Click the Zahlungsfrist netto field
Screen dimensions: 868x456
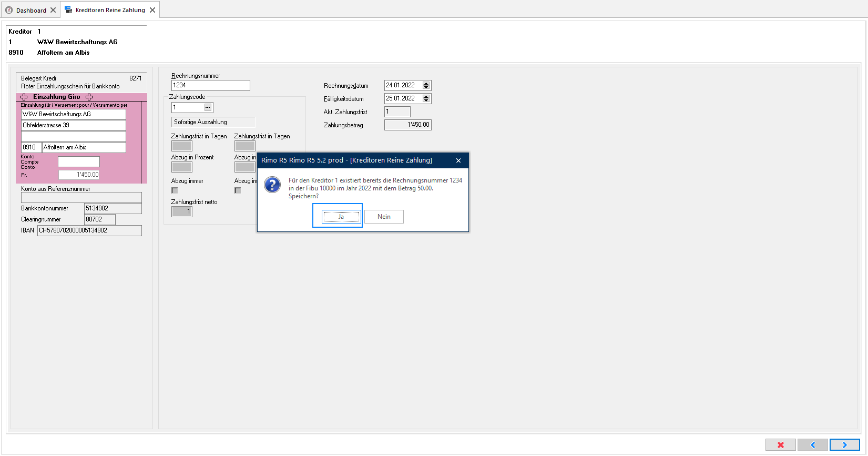pyautogui.click(x=182, y=211)
